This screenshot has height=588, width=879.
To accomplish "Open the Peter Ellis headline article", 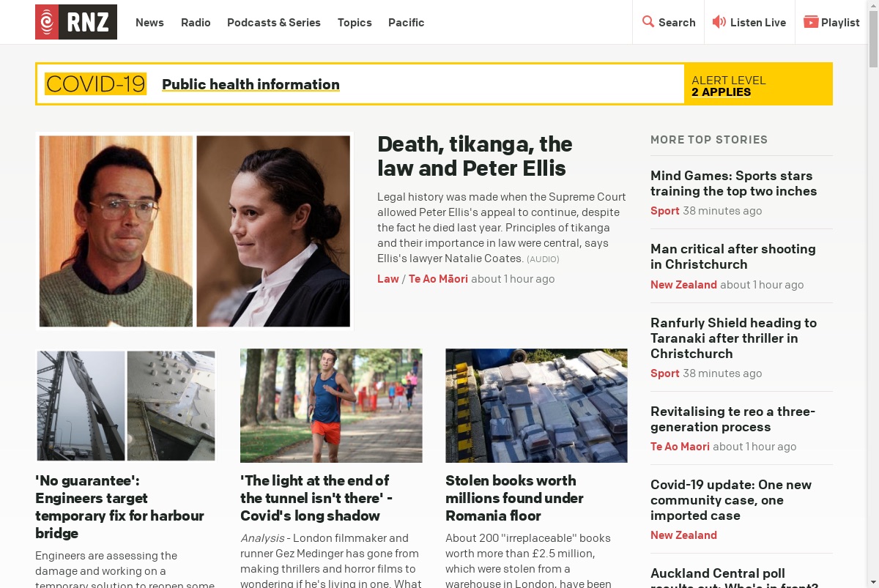I will [x=475, y=156].
